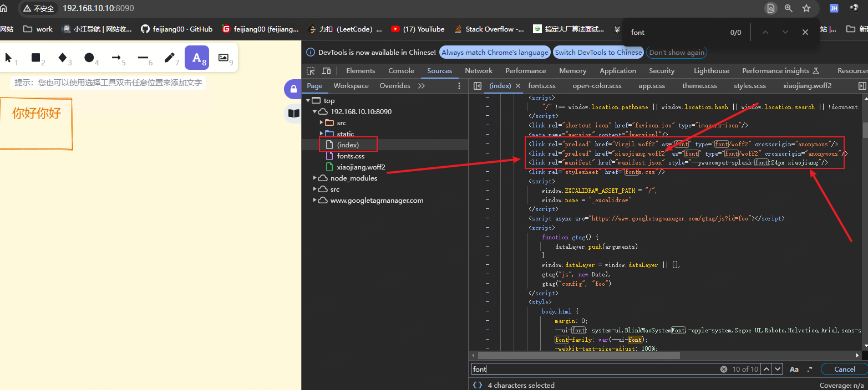Switch to app.scss editor tab
This screenshot has width=868, height=390.
tap(652, 86)
